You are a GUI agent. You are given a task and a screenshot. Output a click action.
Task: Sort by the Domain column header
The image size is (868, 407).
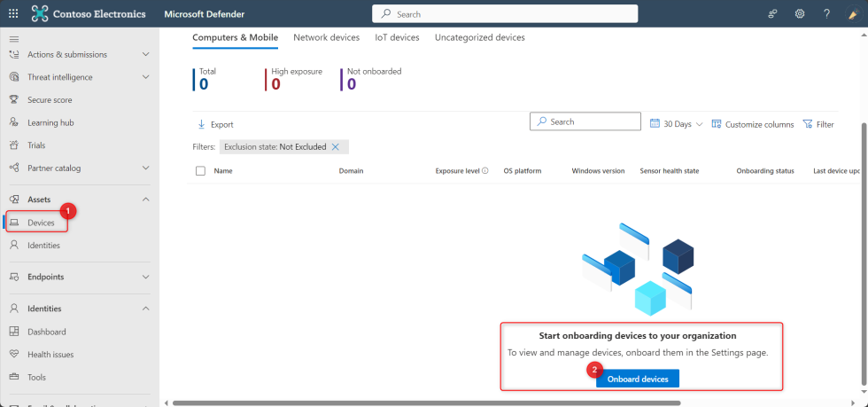351,171
